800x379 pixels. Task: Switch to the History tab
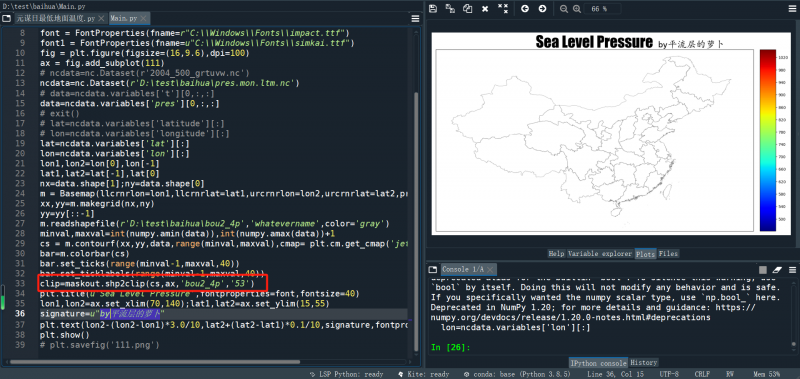point(643,363)
